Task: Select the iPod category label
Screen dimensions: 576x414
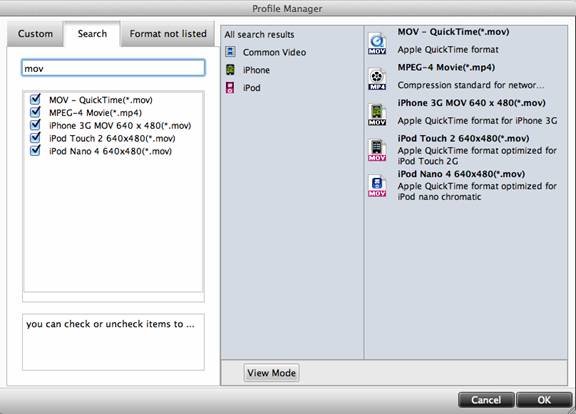Action: [x=252, y=88]
